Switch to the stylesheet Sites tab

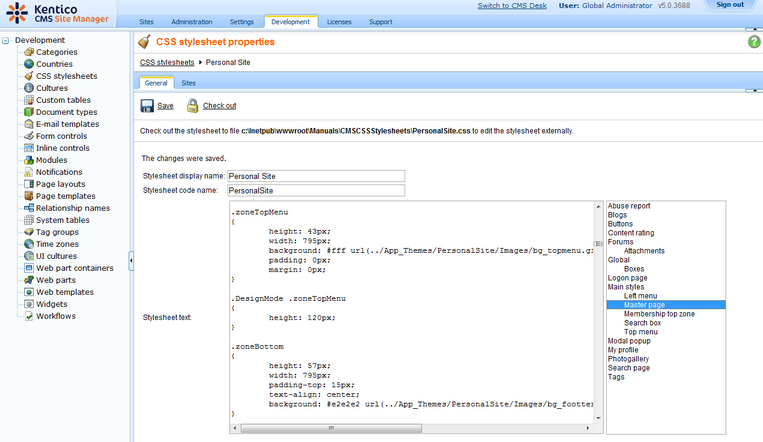pyautogui.click(x=188, y=83)
